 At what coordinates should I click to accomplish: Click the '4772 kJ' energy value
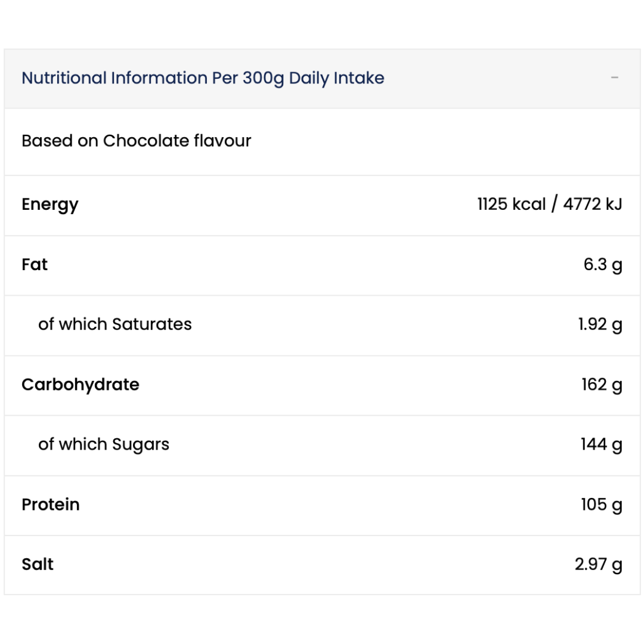click(x=593, y=205)
